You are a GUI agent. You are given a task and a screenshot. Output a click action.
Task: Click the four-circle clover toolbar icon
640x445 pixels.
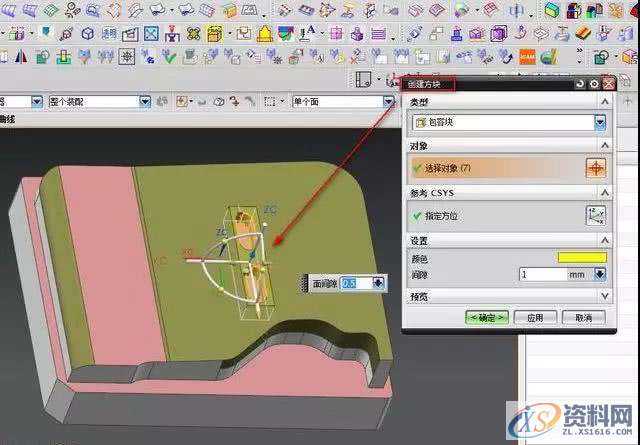tap(193, 33)
